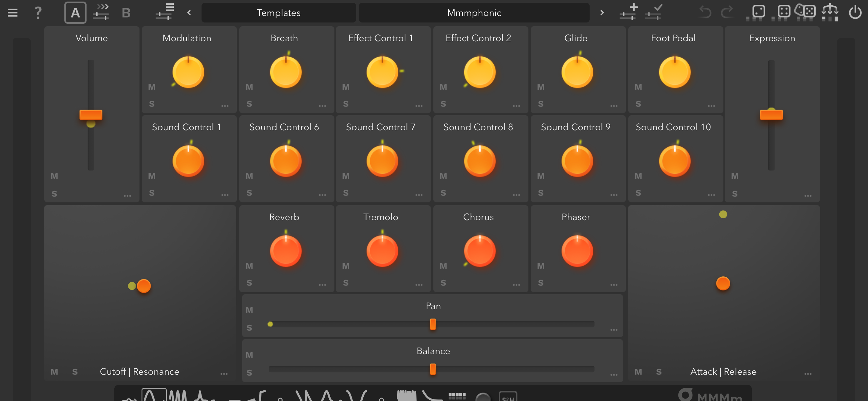Screen dimensions: 868x401
Task: Go to previous preset with left chevron
Action: 189,12
